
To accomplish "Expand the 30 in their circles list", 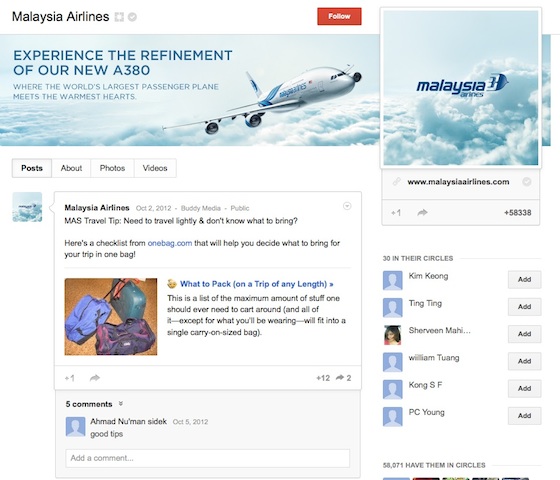I will 418,258.
